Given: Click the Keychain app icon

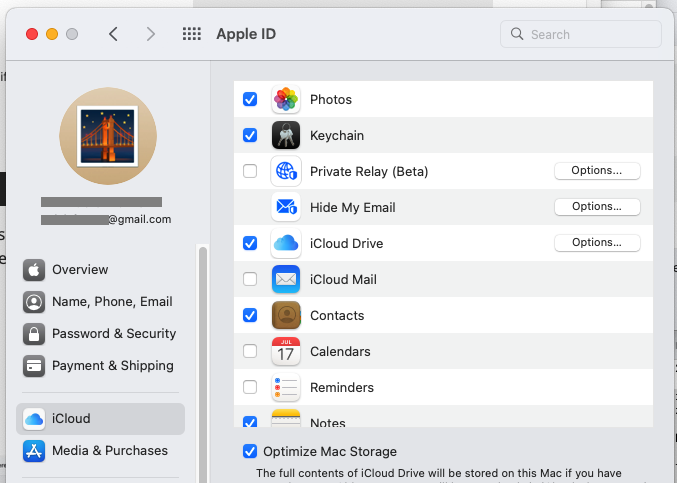Looking at the screenshot, I should 286,136.
